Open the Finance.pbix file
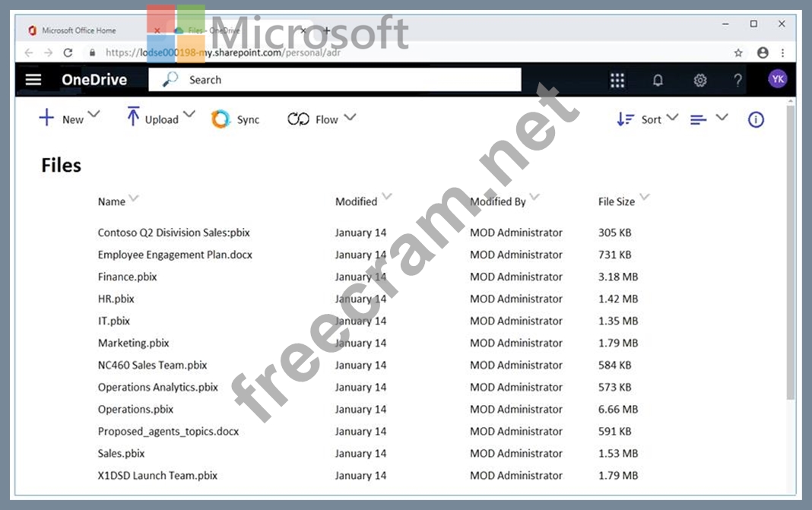 click(x=128, y=277)
